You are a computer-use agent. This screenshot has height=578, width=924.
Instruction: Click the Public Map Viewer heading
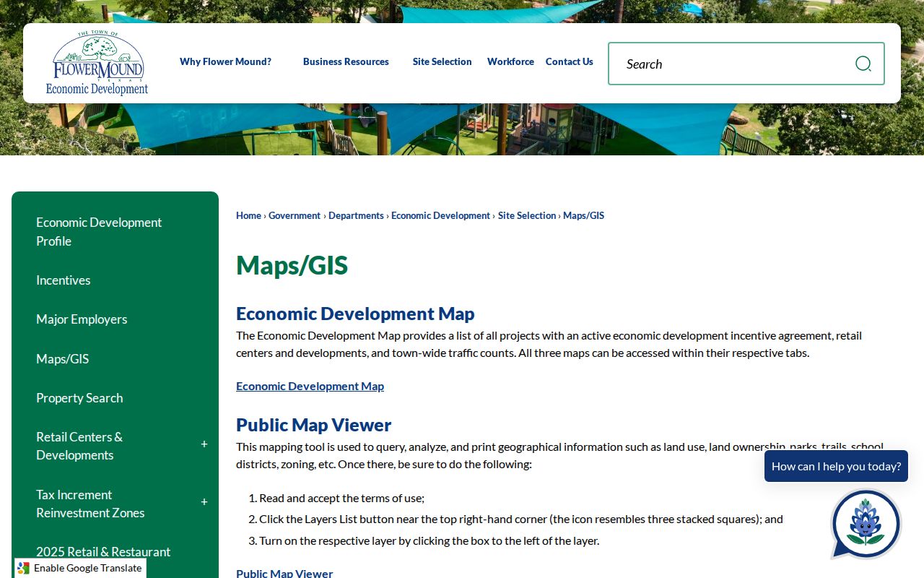click(x=313, y=425)
